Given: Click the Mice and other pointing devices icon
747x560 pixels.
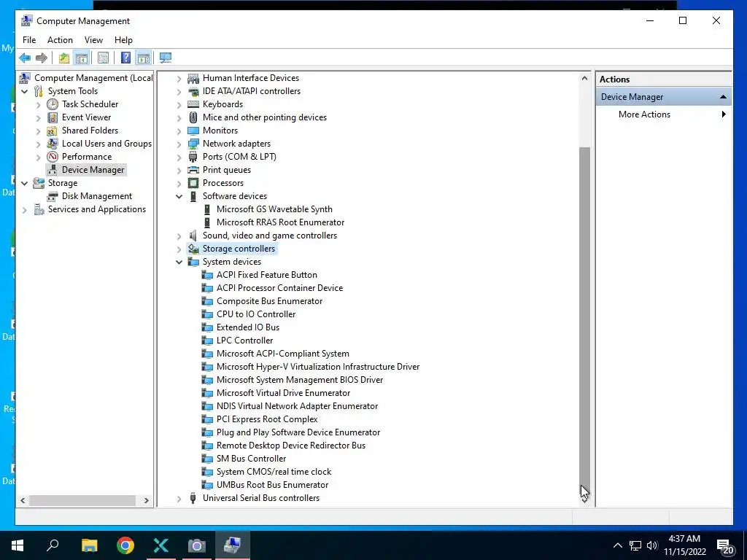Looking at the screenshot, I should (x=193, y=117).
